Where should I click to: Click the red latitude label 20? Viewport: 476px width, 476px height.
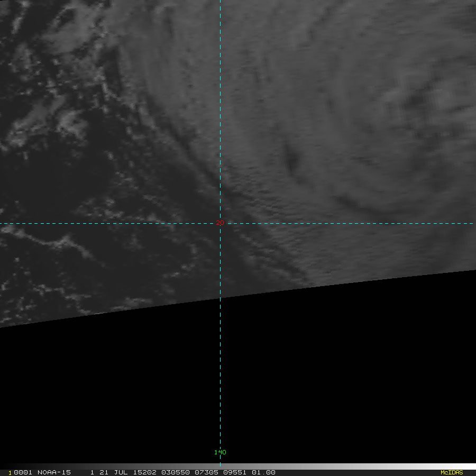click(x=220, y=223)
